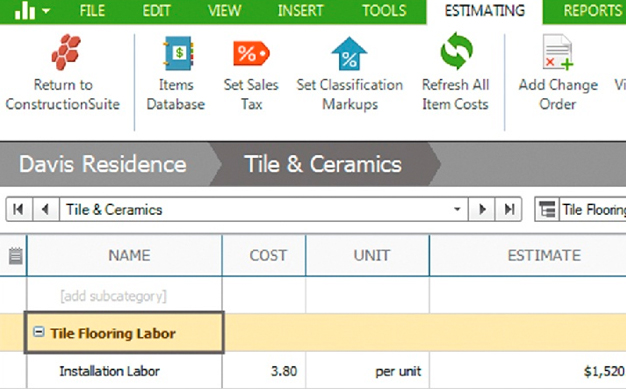Select the Davis Residence breadcrumb
The height and width of the screenshot is (389, 626).
tap(103, 164)
